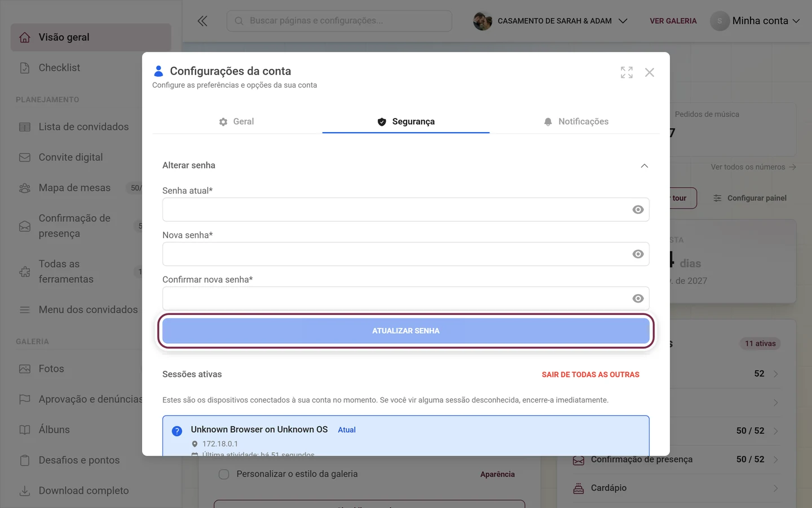
Task: Expand dialog to fullscreen icon
Action: point(626,72)
